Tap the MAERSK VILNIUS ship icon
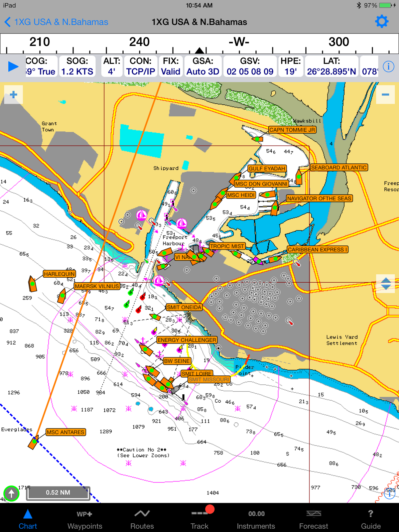Viewport: 399px width, 532px height. tap(62, 296)
